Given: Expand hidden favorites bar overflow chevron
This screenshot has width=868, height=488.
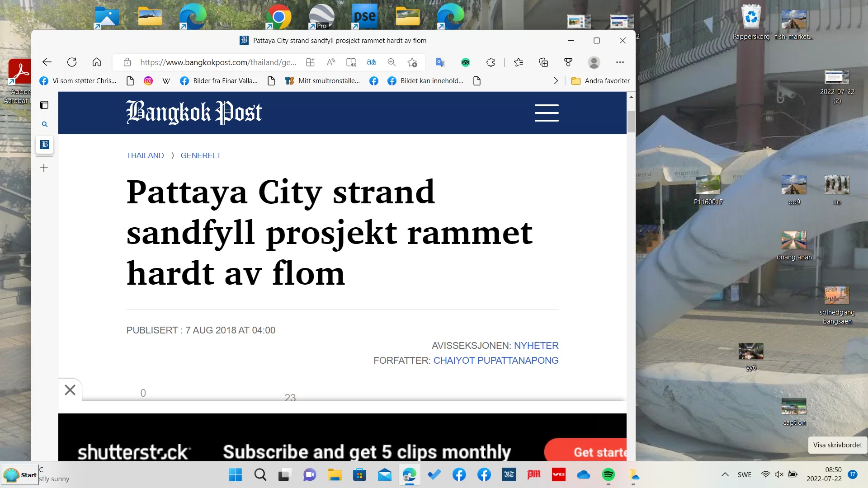Looking at the screenshot, I should [556, 81].
